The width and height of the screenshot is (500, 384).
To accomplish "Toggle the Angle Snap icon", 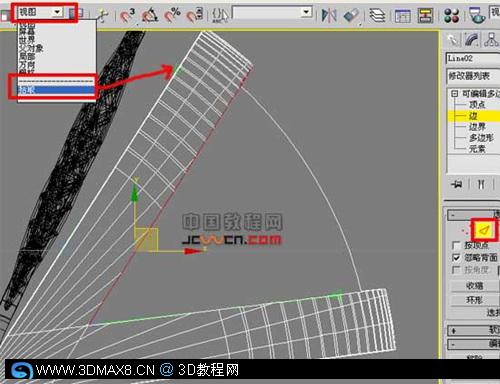I will click(150, 15).
